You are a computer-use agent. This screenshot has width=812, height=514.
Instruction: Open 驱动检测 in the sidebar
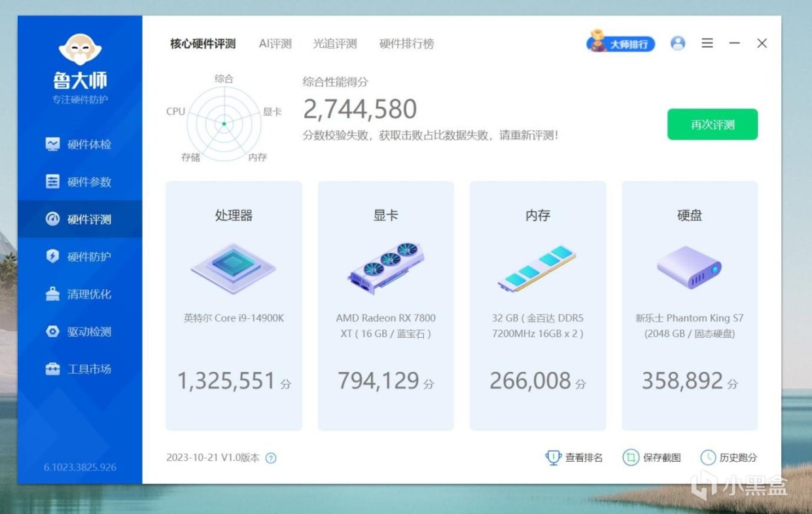tap(79, 331)
